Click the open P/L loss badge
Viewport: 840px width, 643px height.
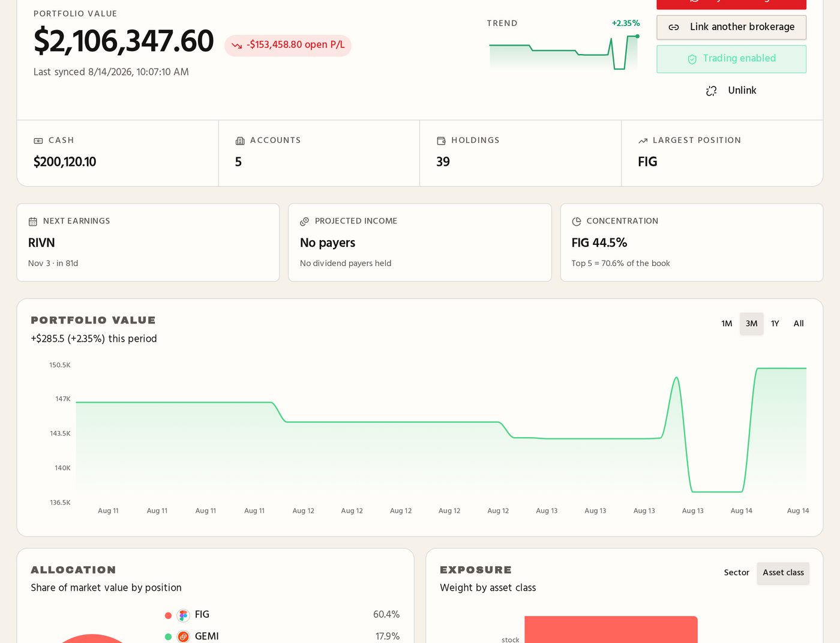coord(287,45)
